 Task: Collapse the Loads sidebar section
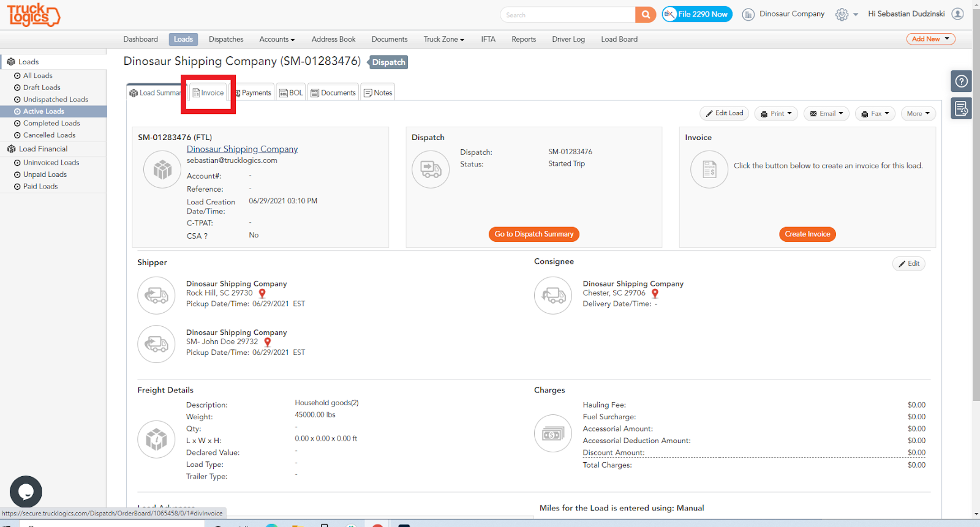click(x=53, y=62)
